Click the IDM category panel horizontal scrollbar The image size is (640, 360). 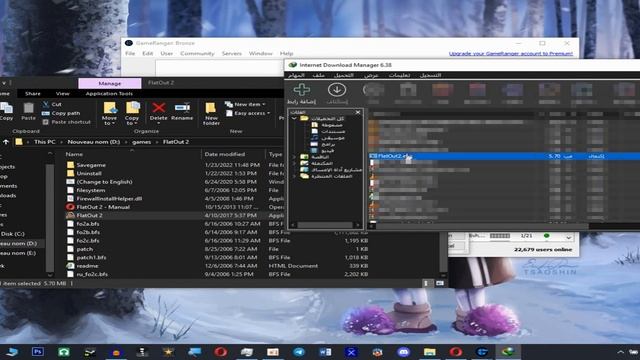(x=325, y=225)
